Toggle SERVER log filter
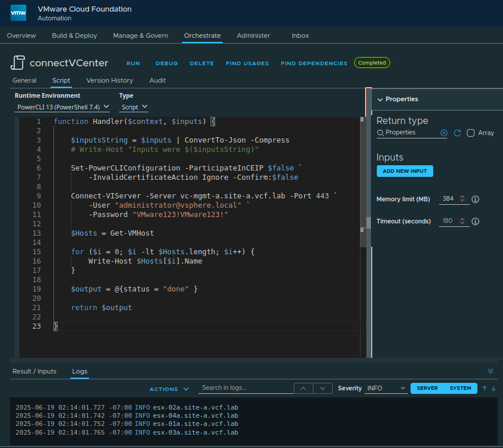 (427, 388)
